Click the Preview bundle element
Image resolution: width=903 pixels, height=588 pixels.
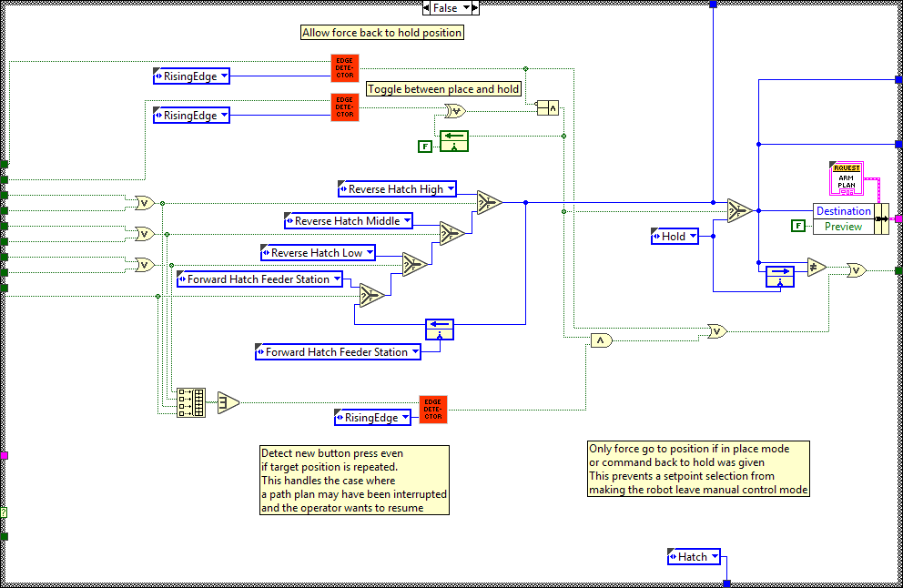843,227
